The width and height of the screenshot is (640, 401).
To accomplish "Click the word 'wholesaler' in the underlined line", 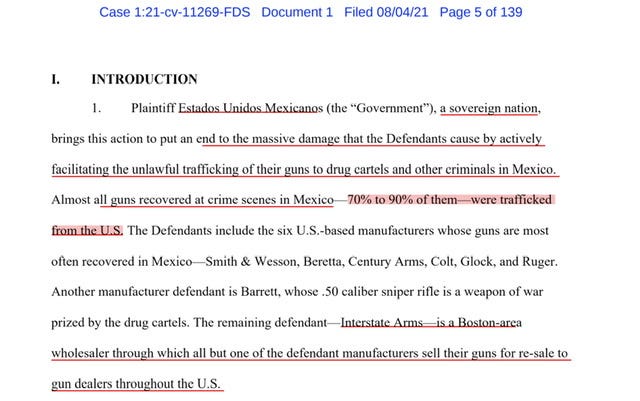I will [x=80, y=353].
